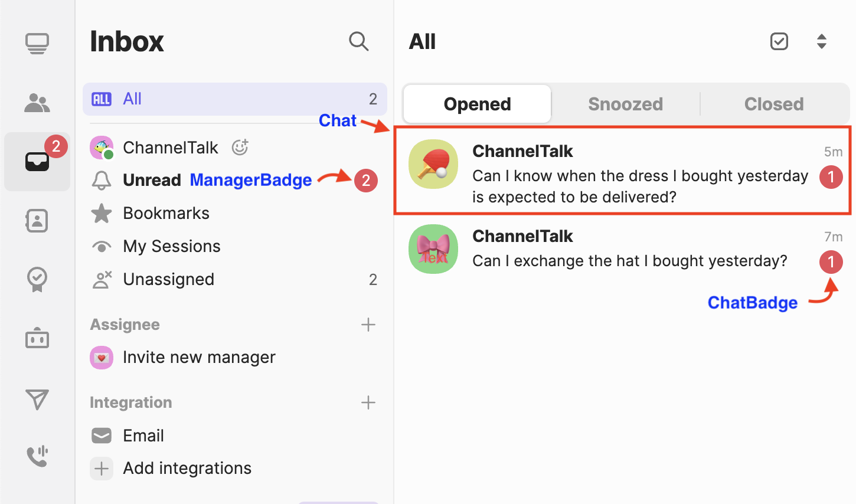Click the pink bow chat avatar
Viewport: 856px width, 504px height.
pos(433,249)
